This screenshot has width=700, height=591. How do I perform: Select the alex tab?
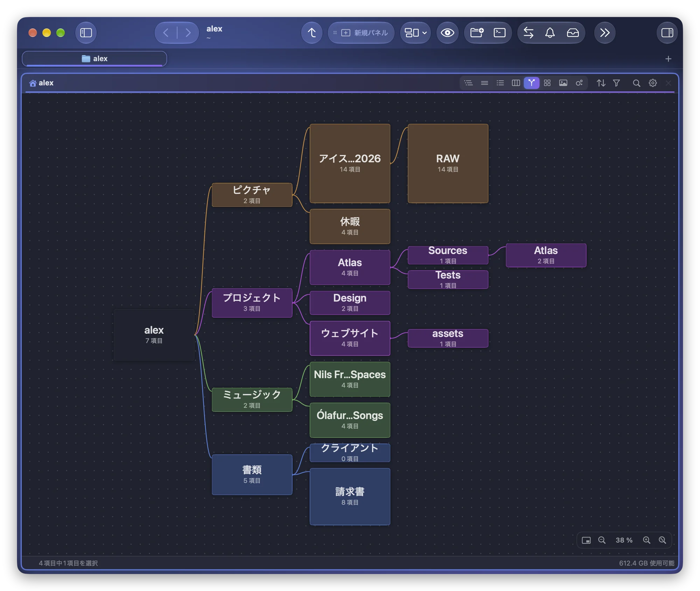pos(94,59)
